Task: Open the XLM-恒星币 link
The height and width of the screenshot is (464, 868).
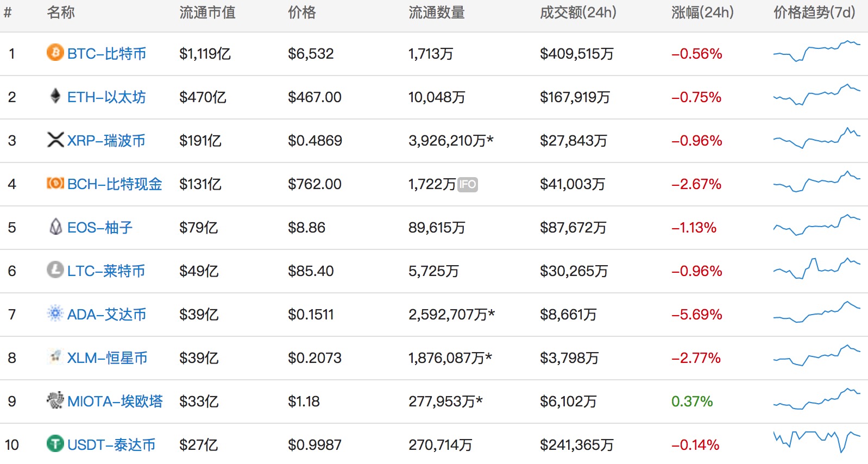Action: pos(108,358)
